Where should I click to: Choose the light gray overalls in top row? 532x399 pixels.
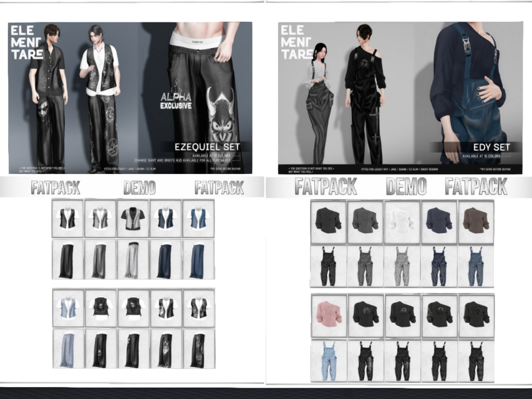[x=402, y=265]
